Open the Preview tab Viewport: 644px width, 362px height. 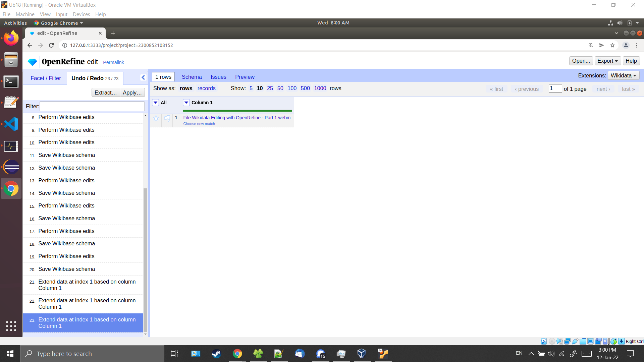[x=245, y=77]
